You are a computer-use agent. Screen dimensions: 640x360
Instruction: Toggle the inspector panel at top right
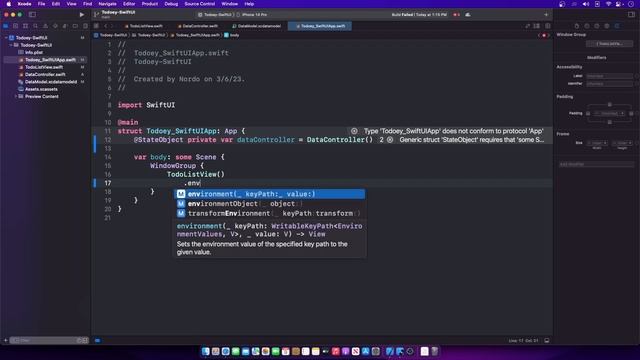631,14
